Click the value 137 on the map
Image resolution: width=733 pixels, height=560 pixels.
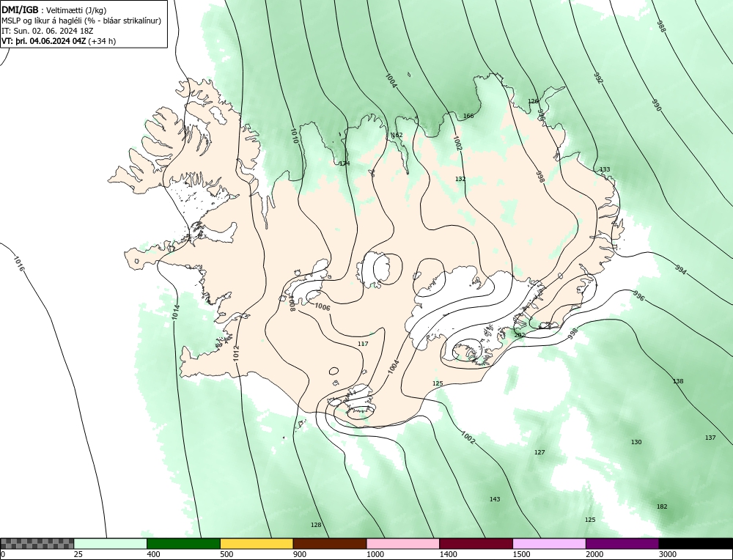[710, 438]
